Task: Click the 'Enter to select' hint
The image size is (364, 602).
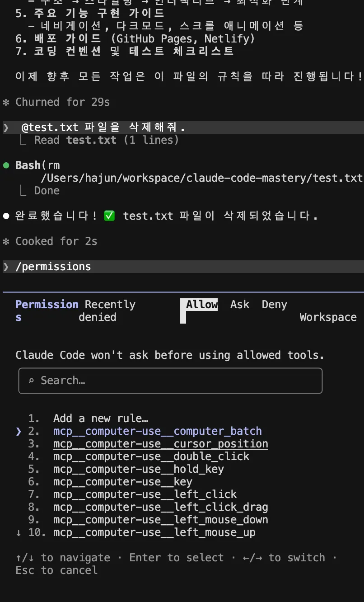Action: tap(176, 558)
